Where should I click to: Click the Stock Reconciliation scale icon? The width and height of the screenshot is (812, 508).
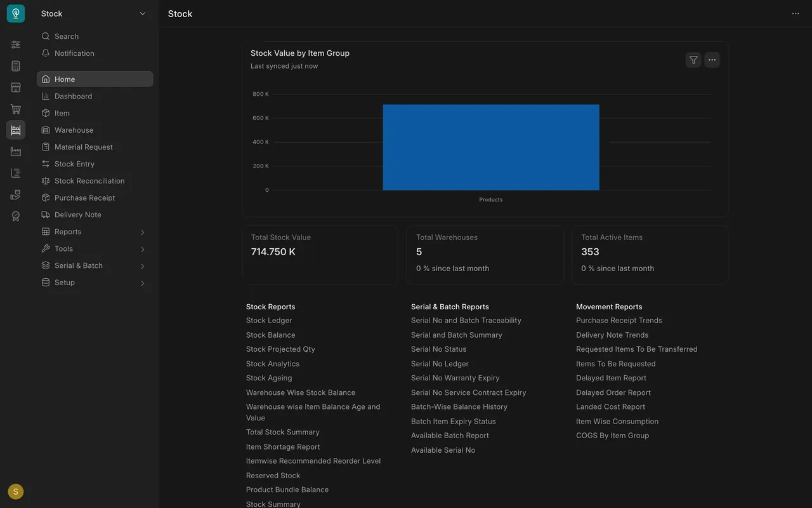click(x=46, y=181)
